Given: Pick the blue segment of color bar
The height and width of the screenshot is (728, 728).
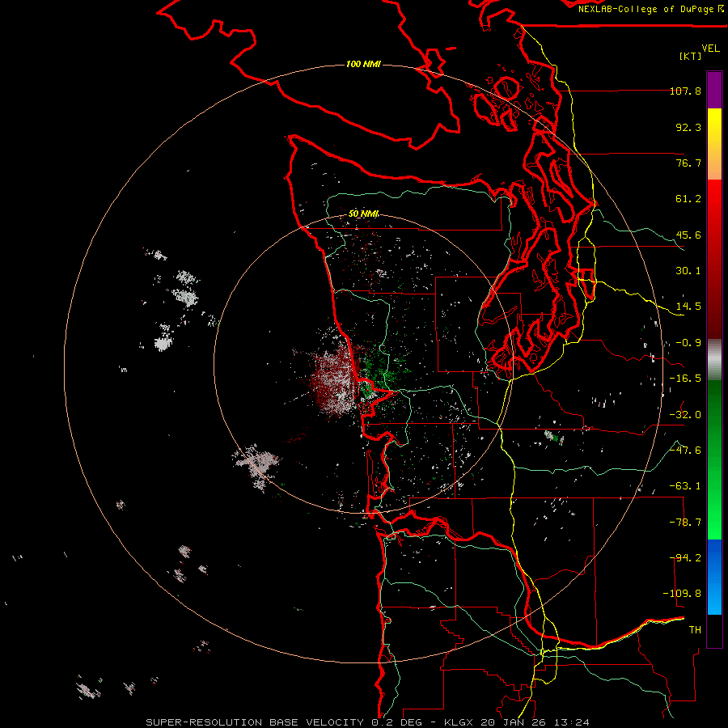Looking at the screenshot, I should click(714, 577).
